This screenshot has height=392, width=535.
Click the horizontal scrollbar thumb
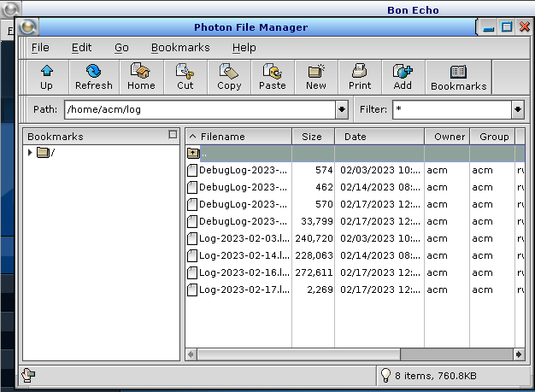click(298, 354)
